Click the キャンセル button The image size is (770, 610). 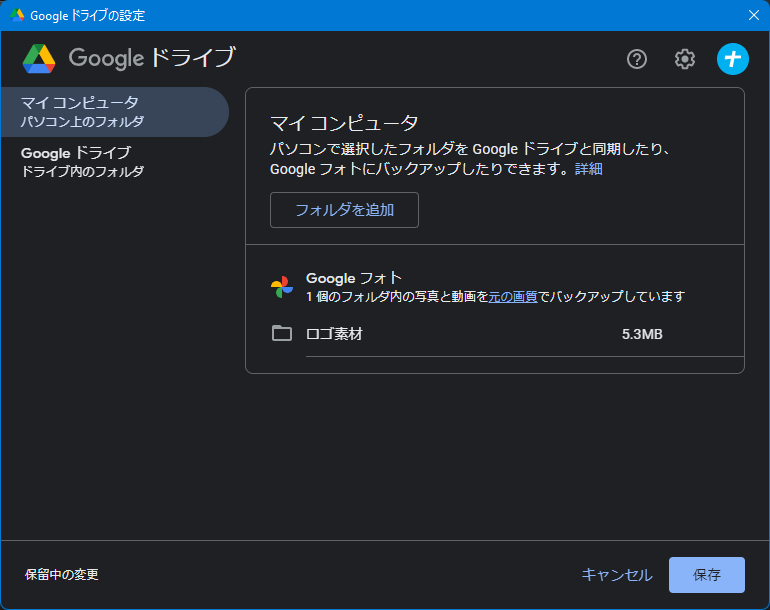pos(617,575)
